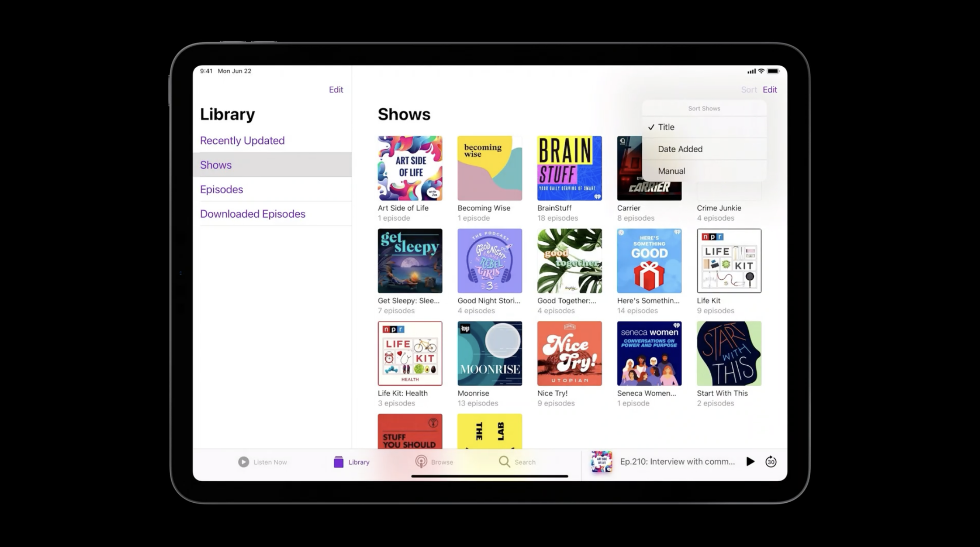The width and height of the screenshot is (980, 547).
Task: Go to Episodes in the sidebar
Action: pos(222,189)
